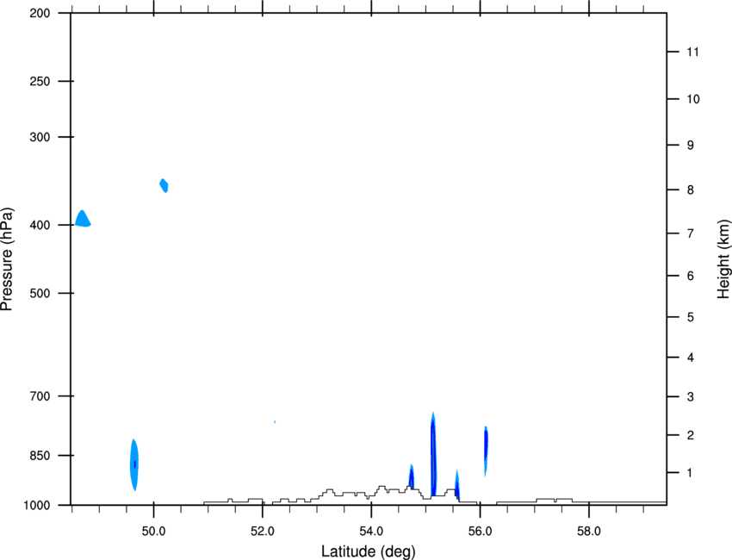Click the terrain outline peak near latitude 54.0
732x560 pixels.
(x=382, y=487)
